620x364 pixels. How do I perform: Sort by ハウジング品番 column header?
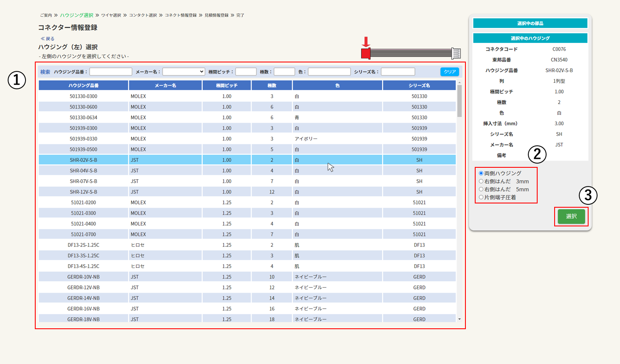[84, 85]
